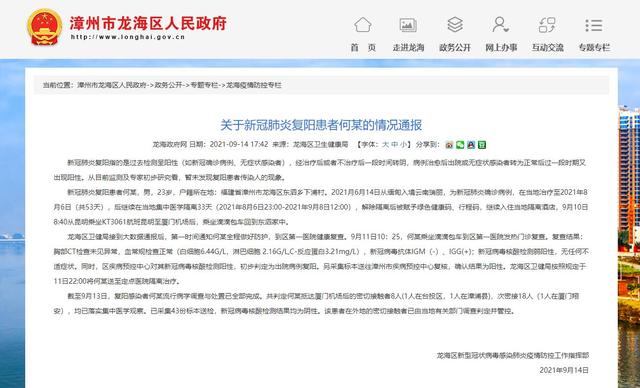
Task: Click the 政务公开 stacked layers icon
Action: coord(455,25)
